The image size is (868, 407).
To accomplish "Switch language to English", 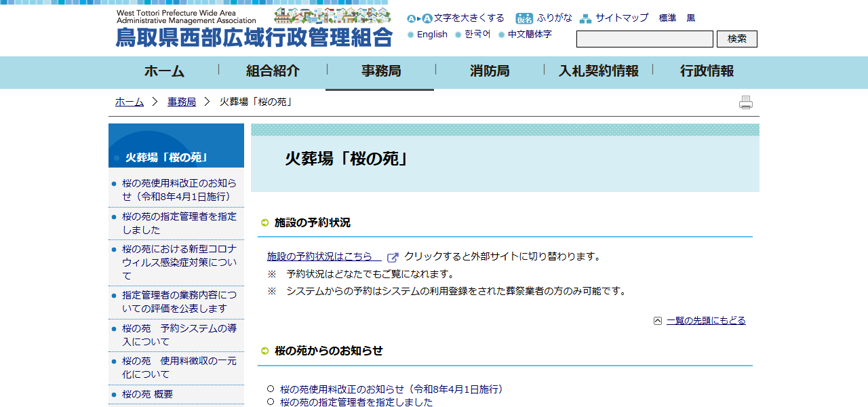I will tap(432, 35).
